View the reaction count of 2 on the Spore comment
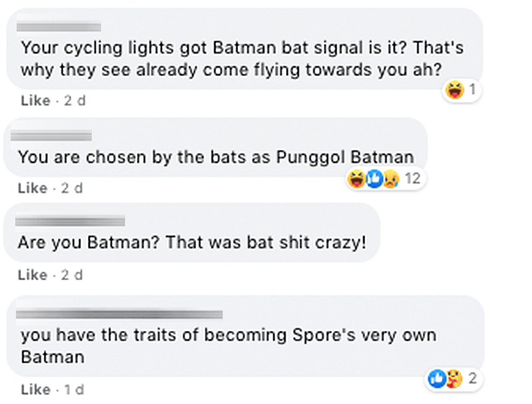 click(x=472, y=379)
